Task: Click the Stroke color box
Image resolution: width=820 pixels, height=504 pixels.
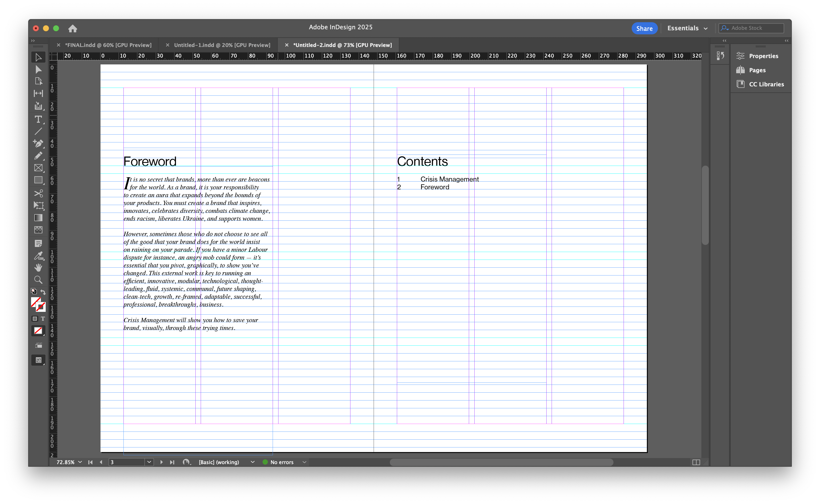Action: pyautogui.click(x=41, y=307)
